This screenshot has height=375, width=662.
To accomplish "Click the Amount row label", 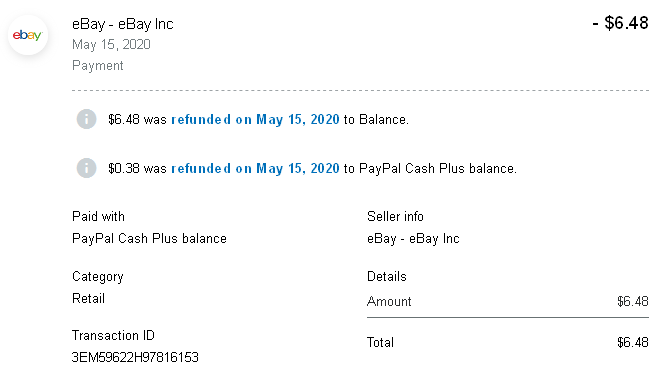I will (x=389, y=302).
